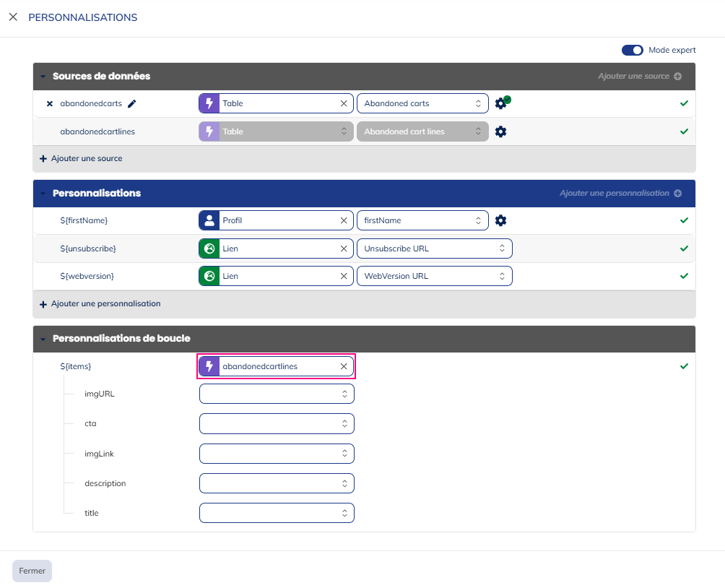Toggle the Mode expert switch
Image resolution: width=725 pixels, height=588 pixels.
click(x=632, y=51)
